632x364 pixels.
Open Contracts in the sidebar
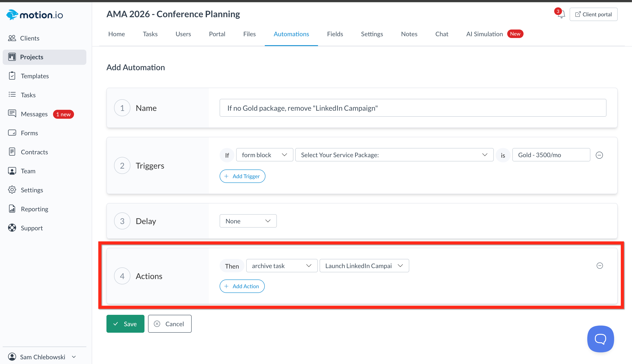click(x=34, y=152)
